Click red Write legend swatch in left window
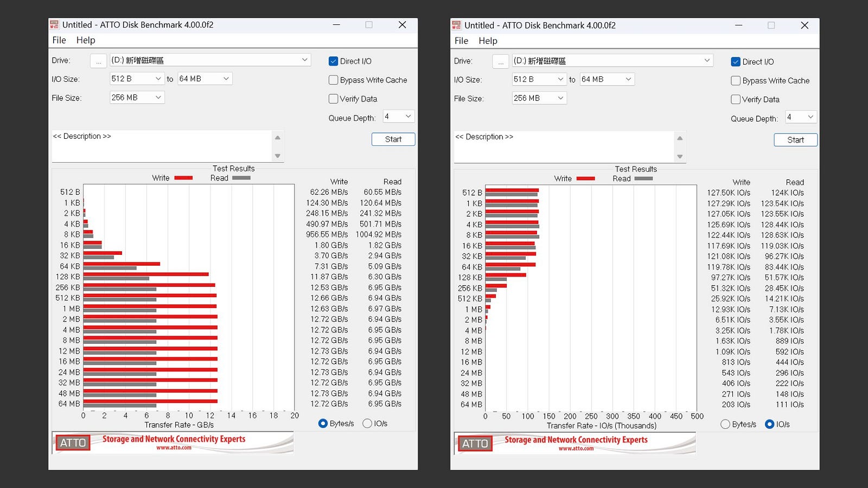Screen dimensions: 868x488 pos(183,178)
